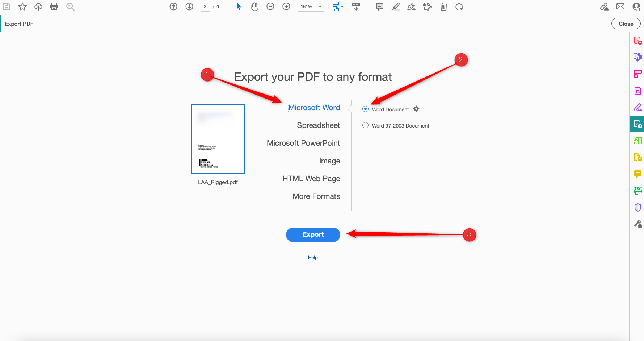644x341 pixels.
Task: Open the Create PDF tool
Action: pos(638,41)
